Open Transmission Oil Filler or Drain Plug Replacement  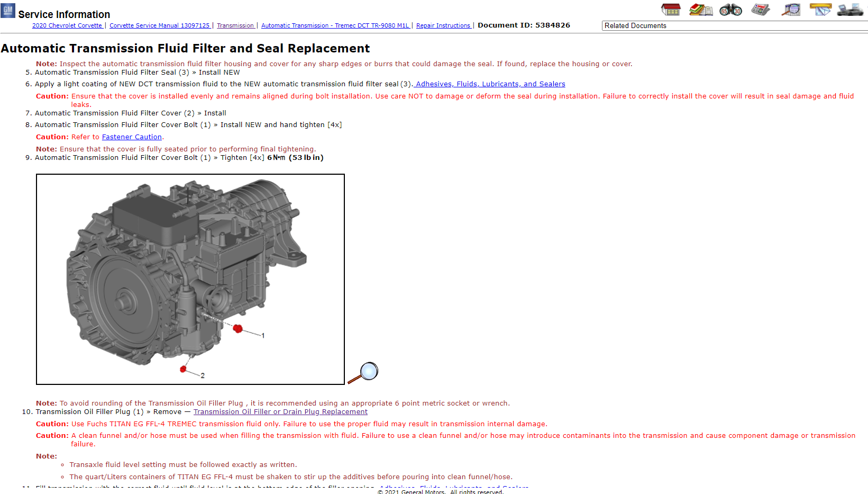click(280, 412)
